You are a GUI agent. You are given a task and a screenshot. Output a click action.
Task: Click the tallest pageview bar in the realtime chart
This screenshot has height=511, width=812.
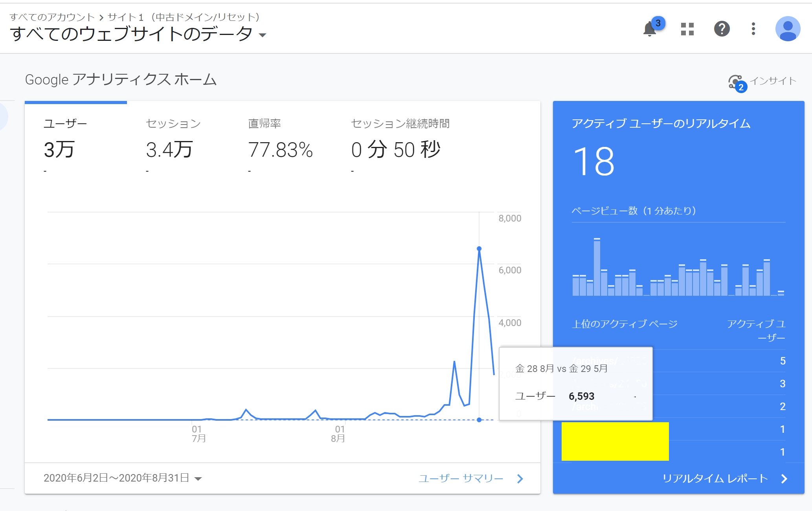pyautogui.click(x=597, y=267)
